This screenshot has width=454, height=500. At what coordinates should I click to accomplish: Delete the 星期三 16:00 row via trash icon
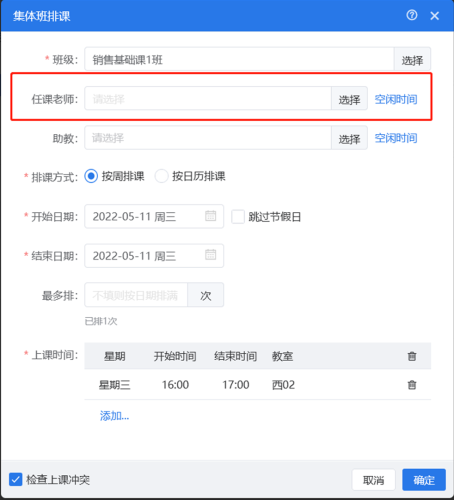(x=412, y=385)
